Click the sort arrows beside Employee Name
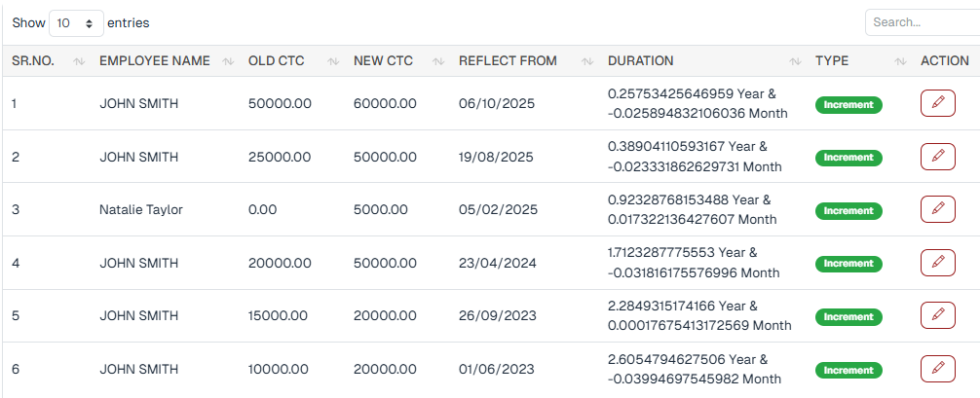 (228, 61)
